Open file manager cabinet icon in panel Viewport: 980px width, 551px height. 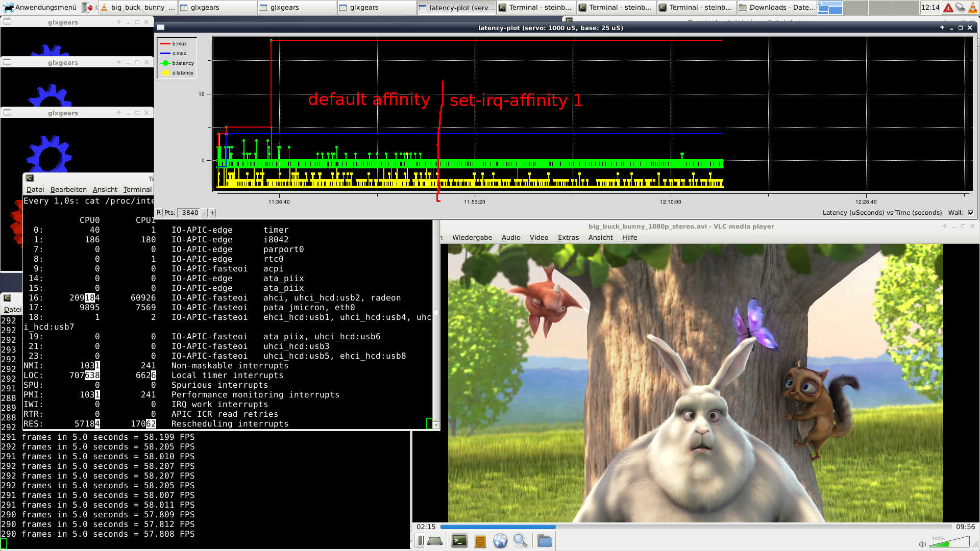[480, 541]
